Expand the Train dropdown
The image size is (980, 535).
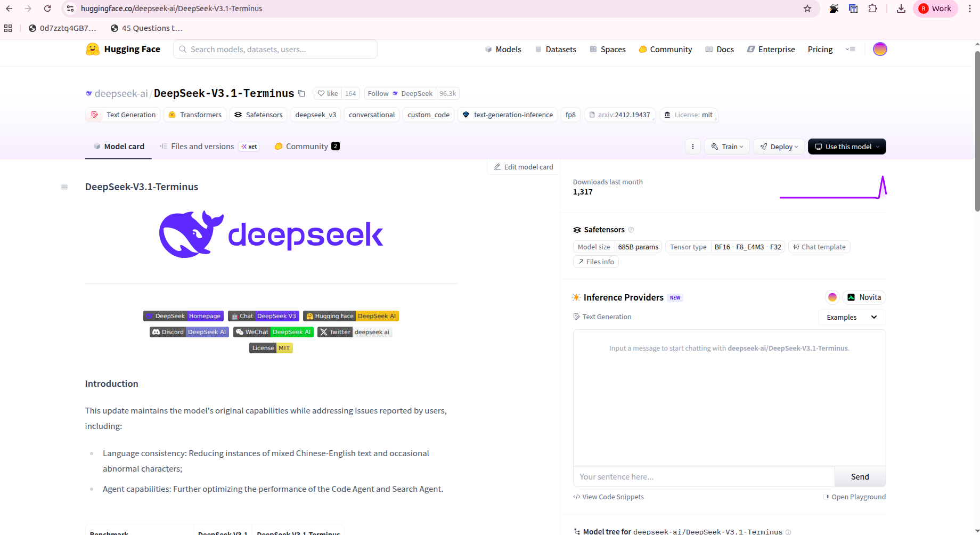tap(727, 147)
